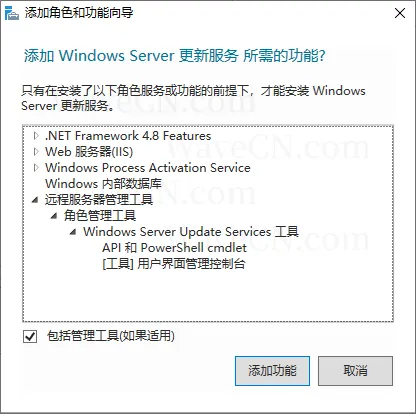Select Windows Process Activation Service label
This screenshot has width=416, height=414.
click(x=148, y=168)
